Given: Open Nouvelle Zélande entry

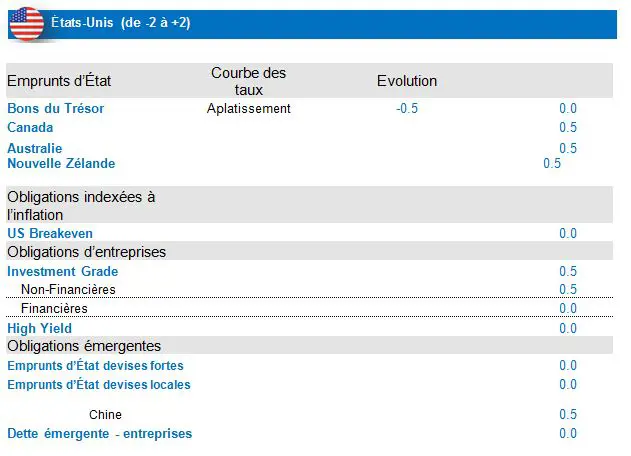Looking at the screenshot, I should [x=61, y=163].
